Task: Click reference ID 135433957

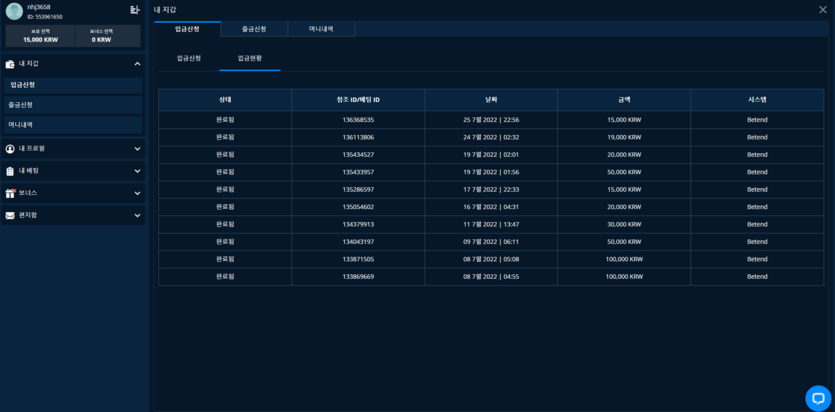Action: point(358,172)
